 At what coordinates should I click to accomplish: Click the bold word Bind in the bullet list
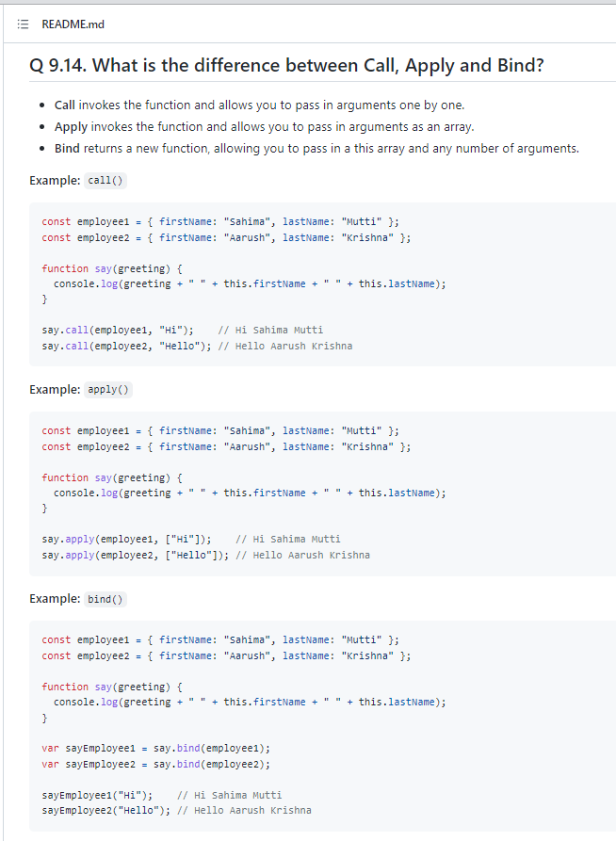(67, 148)
